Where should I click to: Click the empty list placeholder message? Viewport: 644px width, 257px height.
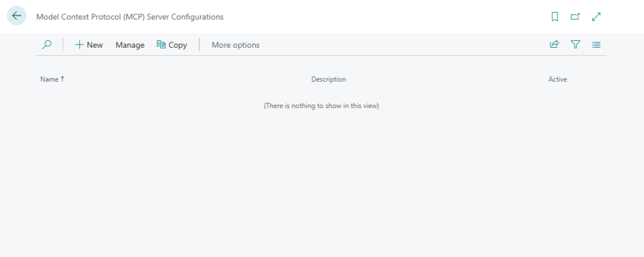pos(321,106)
